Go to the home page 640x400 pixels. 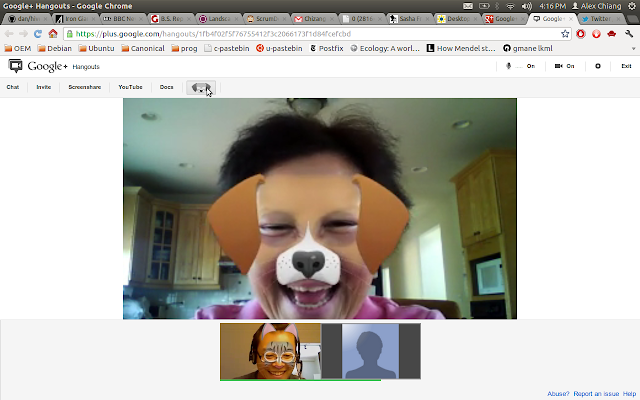(53, 33)
